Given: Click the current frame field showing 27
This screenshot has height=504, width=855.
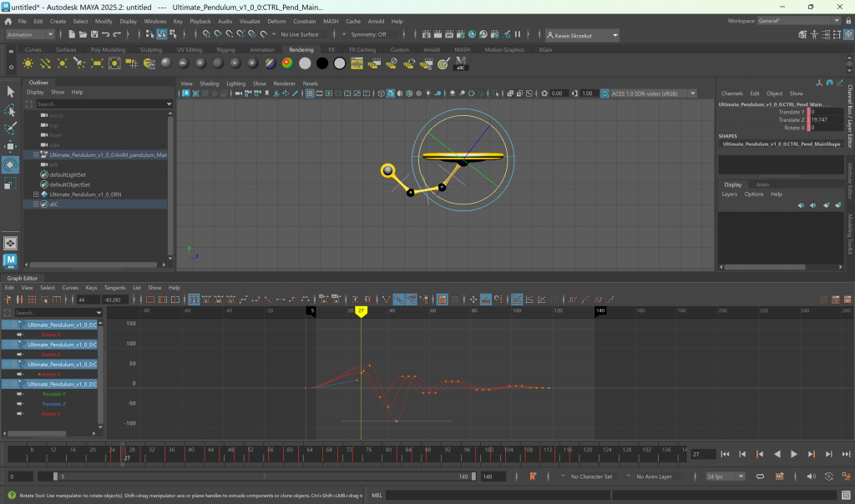Looking at the screenshot, I should click(x=703, y=454).
